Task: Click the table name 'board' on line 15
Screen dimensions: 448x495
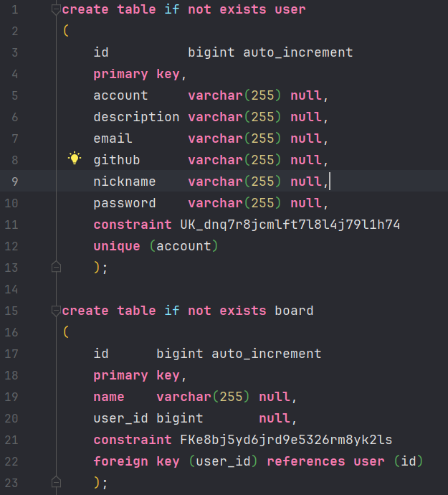Action: click(x=294, y=311)
